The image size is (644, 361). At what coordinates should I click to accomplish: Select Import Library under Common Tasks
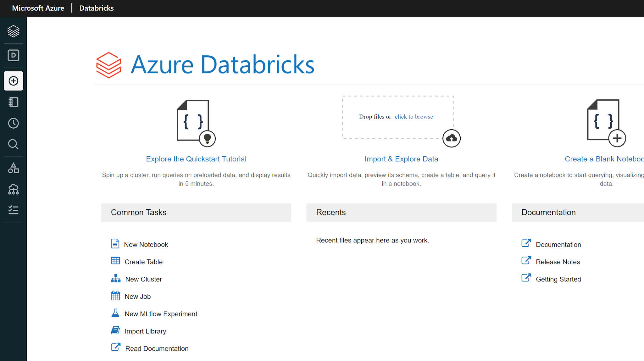pyautogui.click(x=145, y=331)
